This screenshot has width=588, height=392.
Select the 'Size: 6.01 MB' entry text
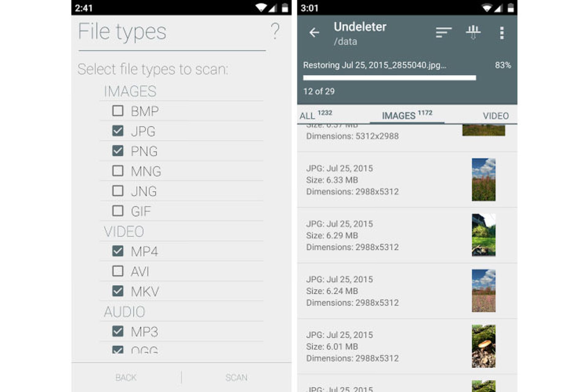click(x=332, y=347)
